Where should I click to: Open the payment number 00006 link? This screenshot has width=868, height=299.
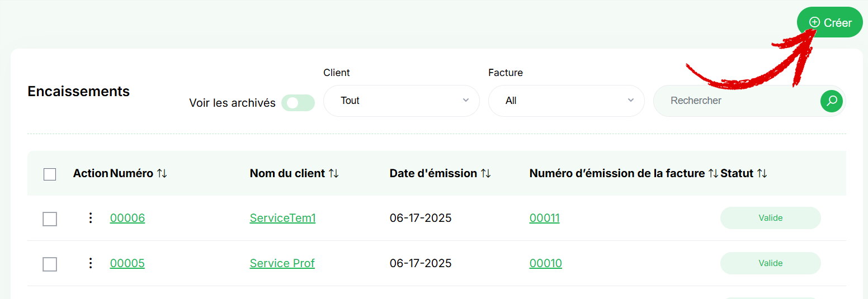click(x=128, y=218)
